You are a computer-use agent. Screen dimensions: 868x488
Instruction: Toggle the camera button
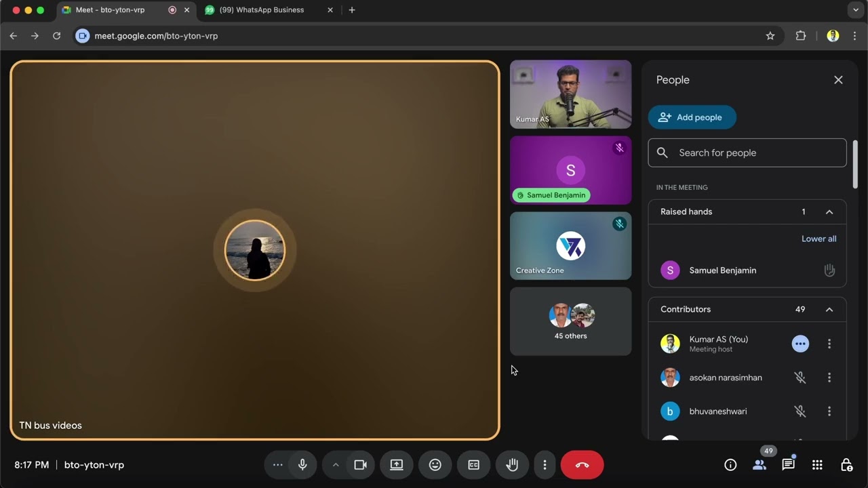click(x=360, y=465)
